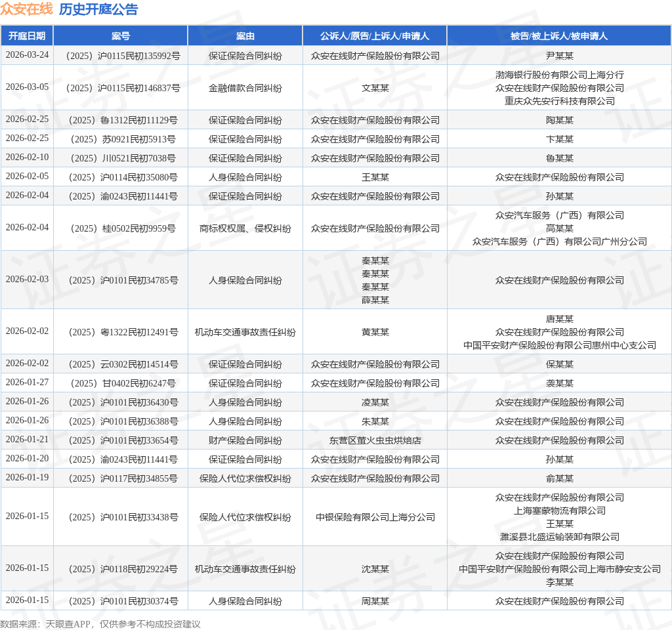Select date cell 2026-01-21

(27, 439)
